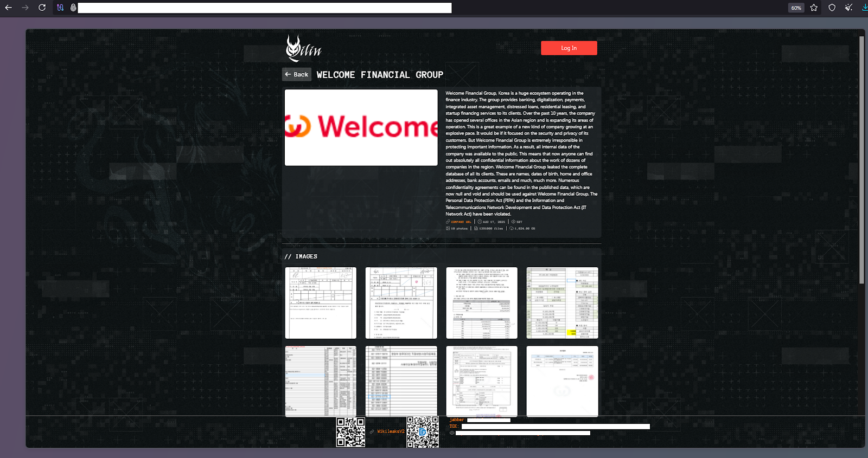Click the vertical page scrollbar

(861, 160)
